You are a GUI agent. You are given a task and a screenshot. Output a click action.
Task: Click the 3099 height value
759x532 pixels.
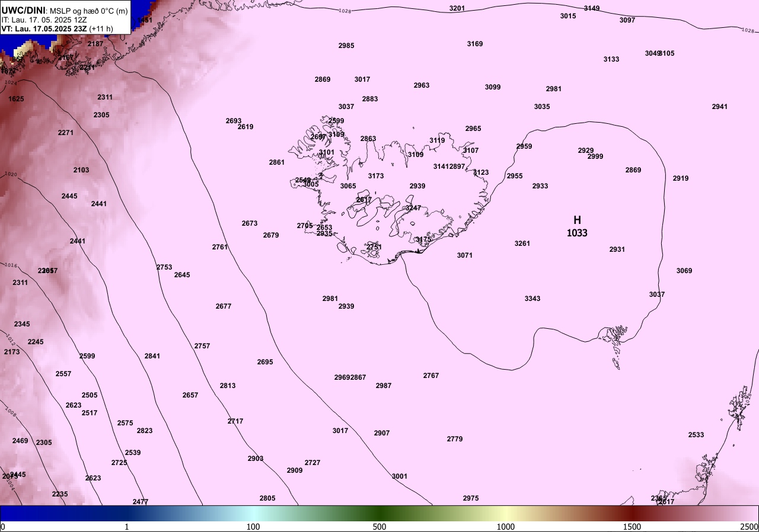[x=493, y=87]
